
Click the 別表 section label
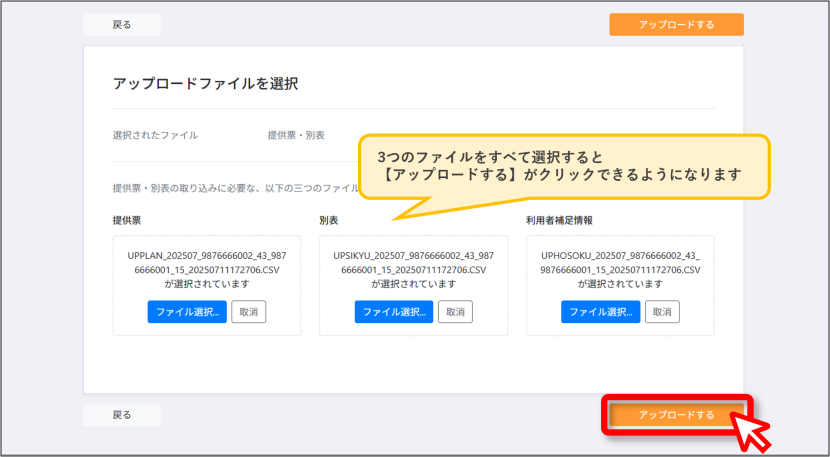329,220
